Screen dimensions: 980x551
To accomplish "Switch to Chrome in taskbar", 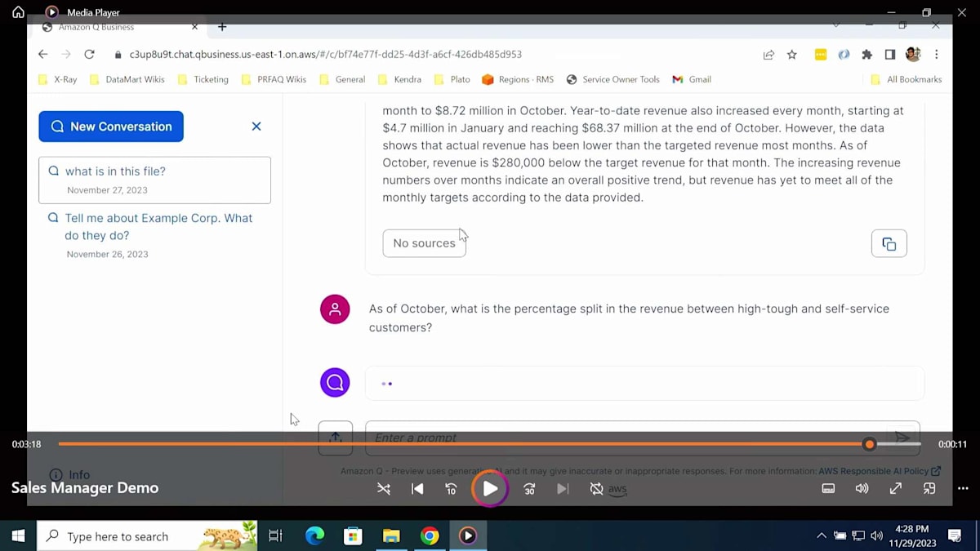I will pyautogui.click(x=430, y=536).
